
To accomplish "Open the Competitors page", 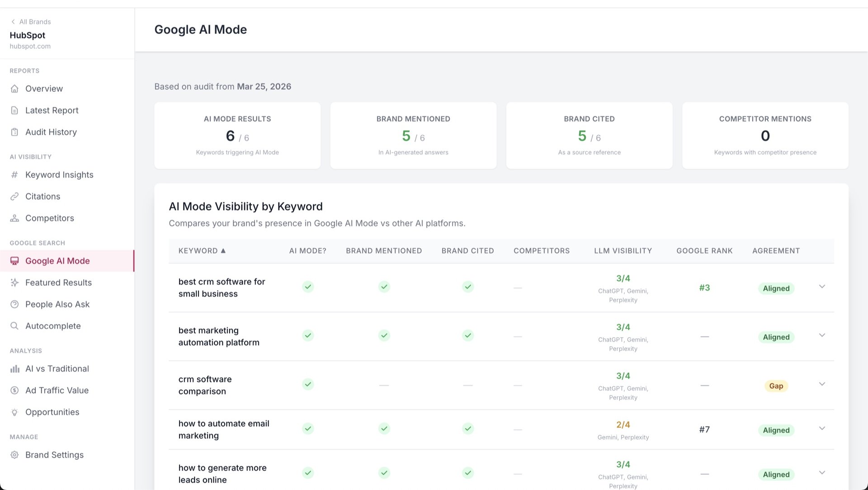I will tap(67, 218).
